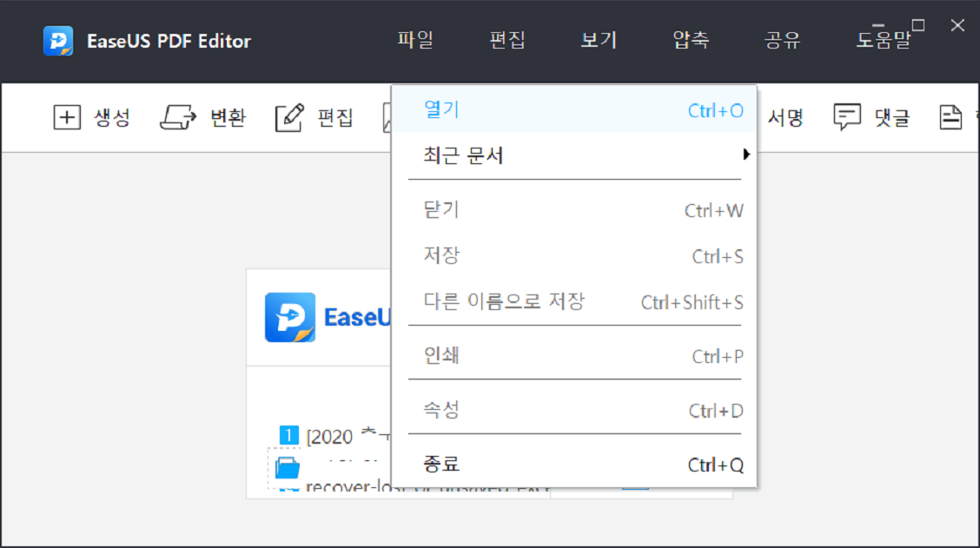This screenshot has height=548, width=980.
Task: Click the 변환 (Convert) toolbar icon
Action: (179, 118)
